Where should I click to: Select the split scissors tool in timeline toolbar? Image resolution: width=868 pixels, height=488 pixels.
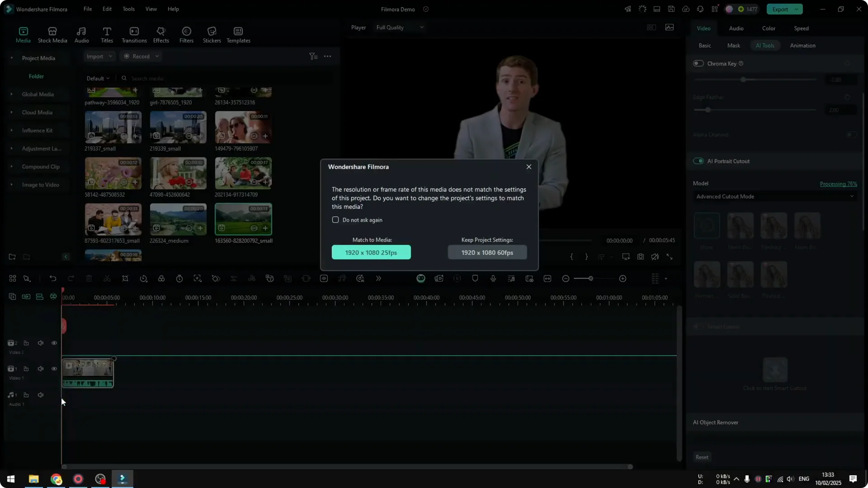[x=107, y=278]
